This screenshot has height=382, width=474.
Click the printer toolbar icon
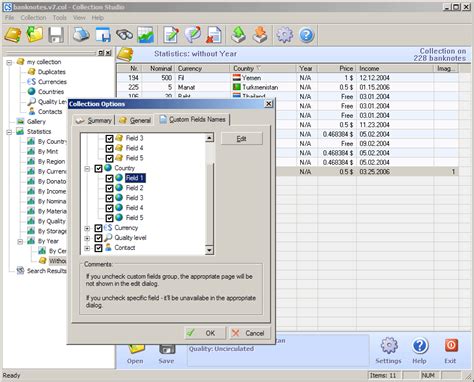click(81, 35)
